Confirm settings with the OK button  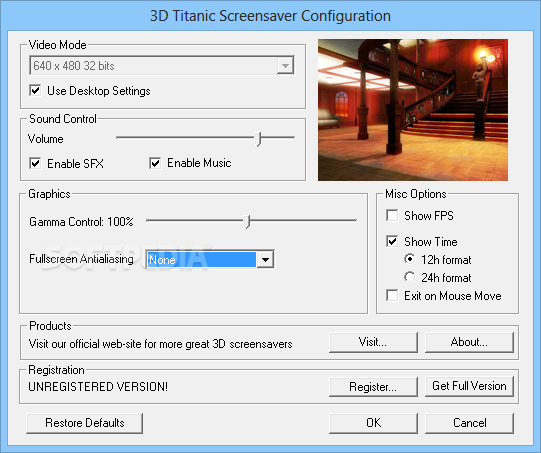pyautogui.click(x=373, y=423)
